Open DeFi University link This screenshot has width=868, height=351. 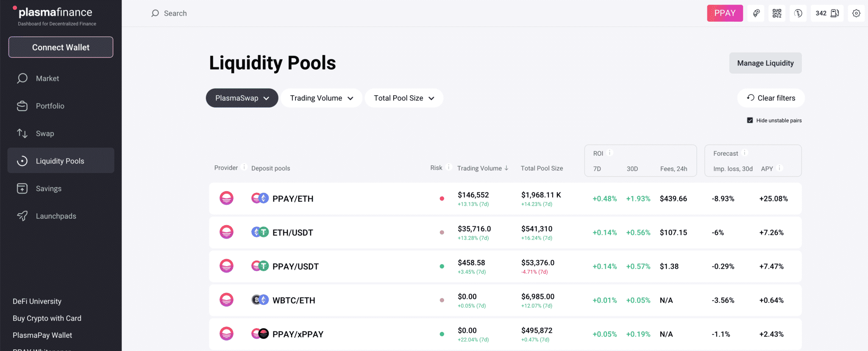(x=37, y=301)
